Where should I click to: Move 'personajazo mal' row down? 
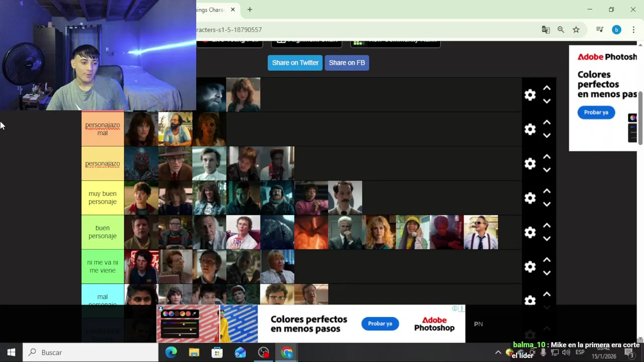coord(547,135)
